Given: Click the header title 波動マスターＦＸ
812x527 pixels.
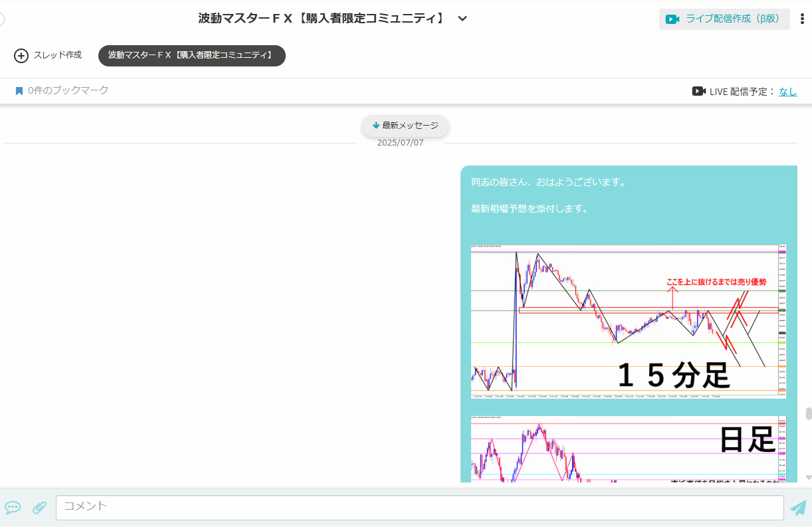Looking at the screenshot, I should [x=323, y=19].
